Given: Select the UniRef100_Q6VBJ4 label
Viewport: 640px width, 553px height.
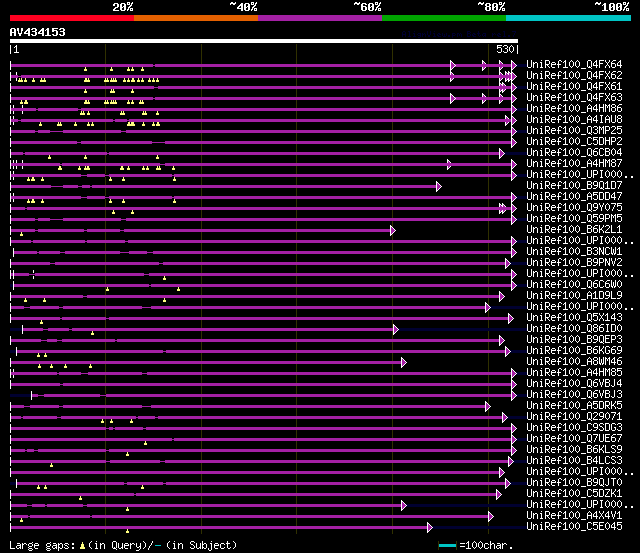Looking at the screenshot, I should [574, 384].
